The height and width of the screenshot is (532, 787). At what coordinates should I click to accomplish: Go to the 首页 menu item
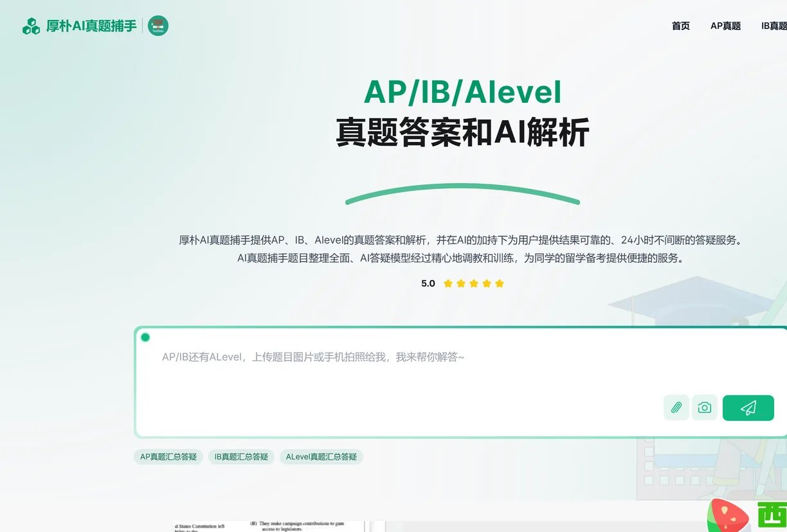(x=681, y=26)
